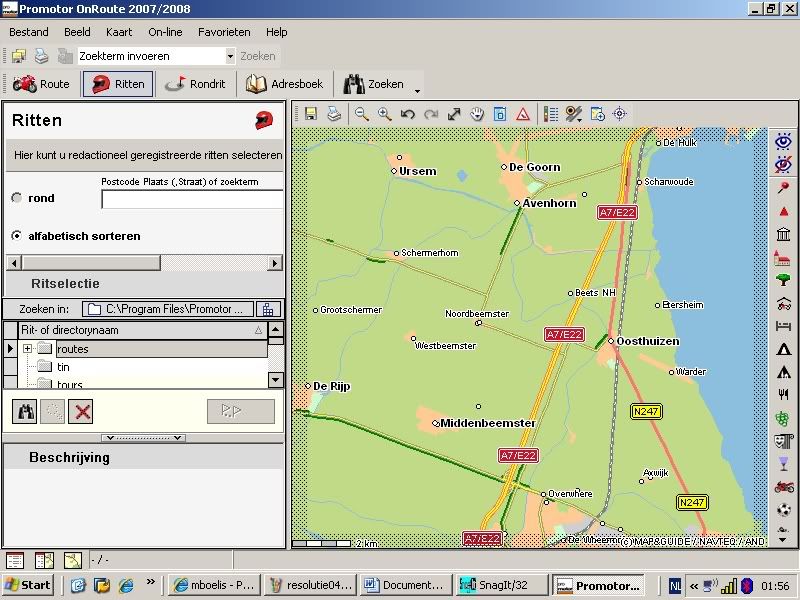
Task: Open the Beeld menu
Action: point(77,32)
